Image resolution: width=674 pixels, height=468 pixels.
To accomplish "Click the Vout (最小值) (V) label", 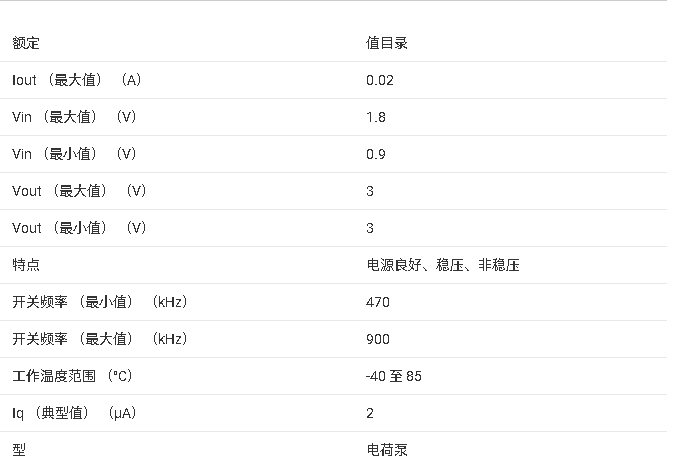I will click(x=79, y=228).
